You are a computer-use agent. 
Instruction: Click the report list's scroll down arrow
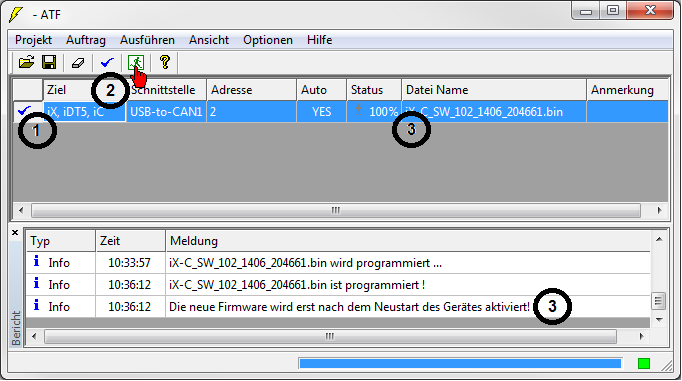(x=659, y=320)
